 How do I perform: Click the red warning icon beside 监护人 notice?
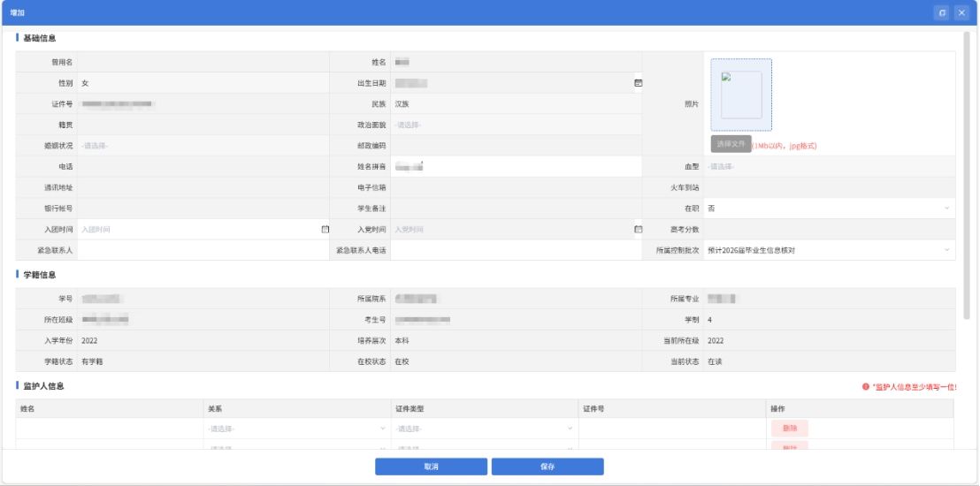(x=864, y=387)
